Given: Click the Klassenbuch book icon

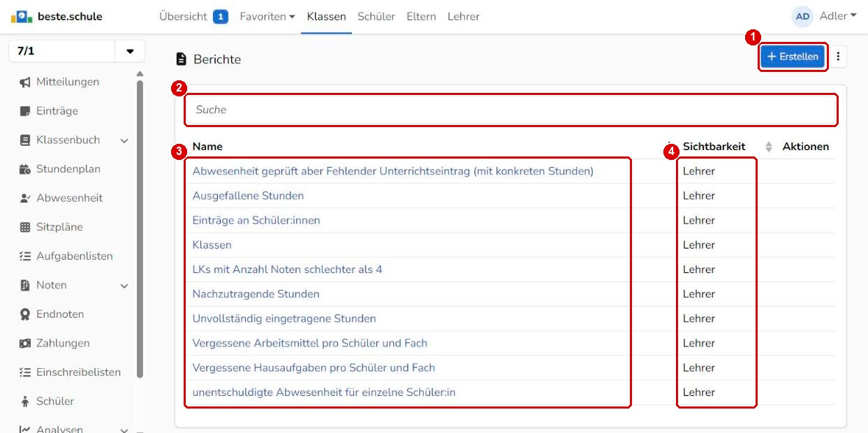Looking at the screenshot, I should tap(25, 140).
